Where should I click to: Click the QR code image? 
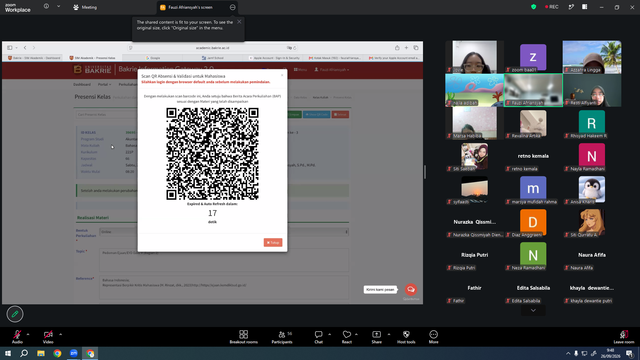coord(212,154)
